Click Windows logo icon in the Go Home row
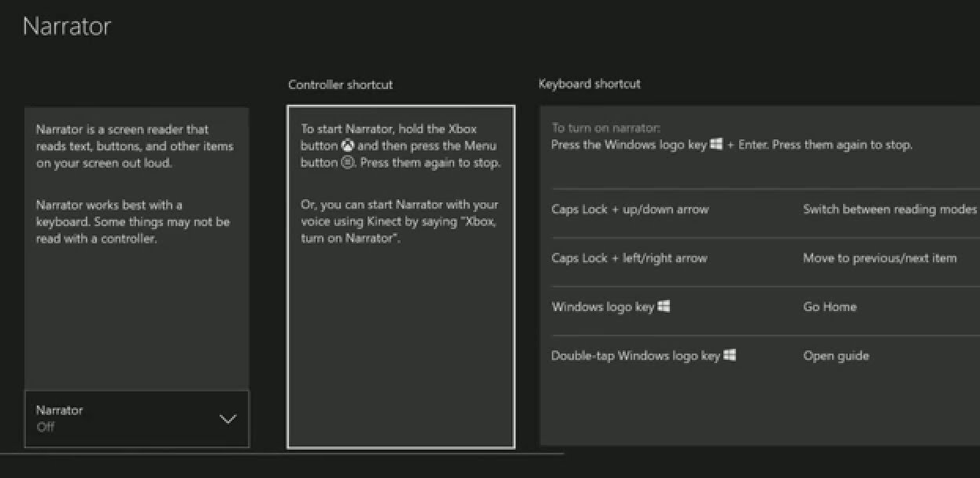This screenshot has height=478, width=980. (x=664, y=307)
